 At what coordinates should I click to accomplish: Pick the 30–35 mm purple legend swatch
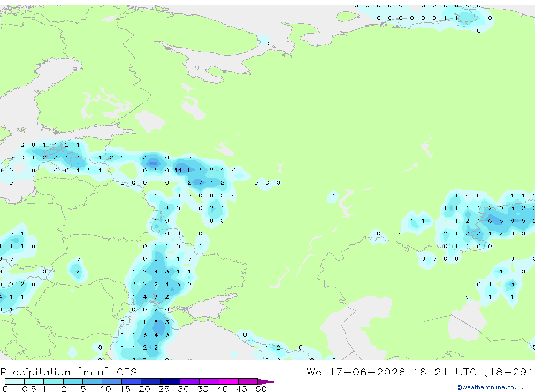pos(190,381)
